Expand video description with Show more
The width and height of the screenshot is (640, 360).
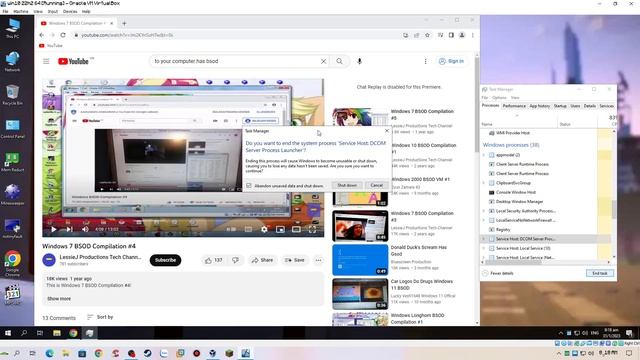pos(59,299)
